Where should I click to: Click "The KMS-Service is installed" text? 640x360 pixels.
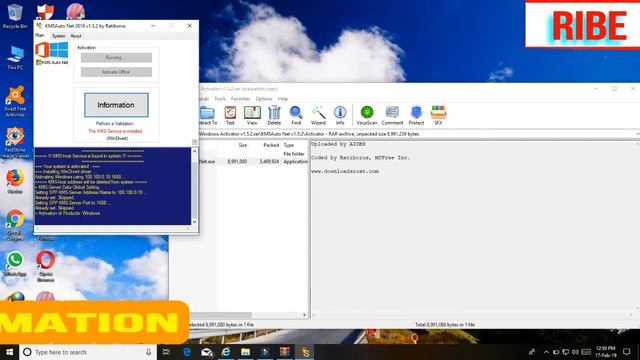coord(116,131)
